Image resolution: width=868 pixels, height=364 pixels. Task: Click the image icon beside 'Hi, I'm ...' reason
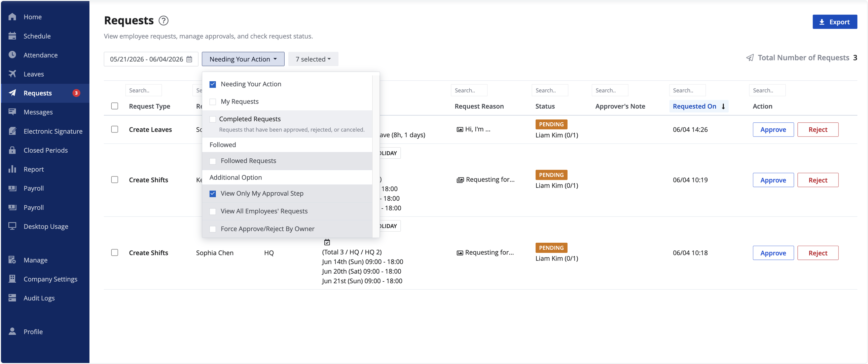pos(460,129)
